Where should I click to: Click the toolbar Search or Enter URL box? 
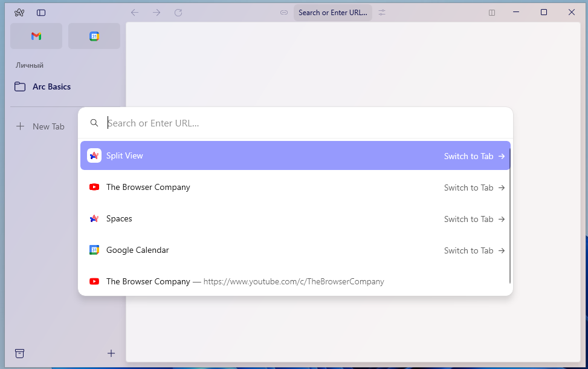tap(332, 12)
